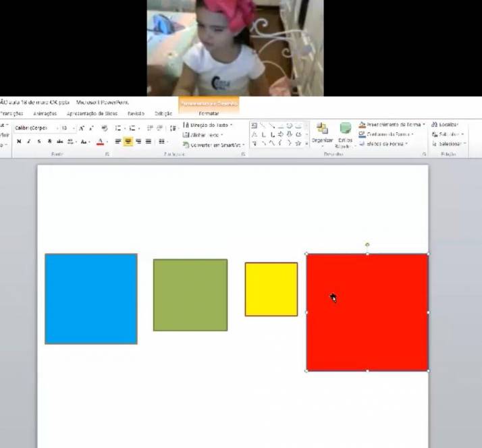482x448 pixels.
Task: Click the font color icon
Action: (x=100, y=142)
